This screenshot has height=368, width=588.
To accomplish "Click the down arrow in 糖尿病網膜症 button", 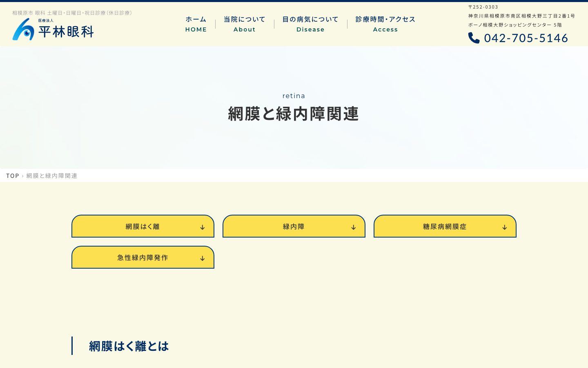I will point(505,227).
